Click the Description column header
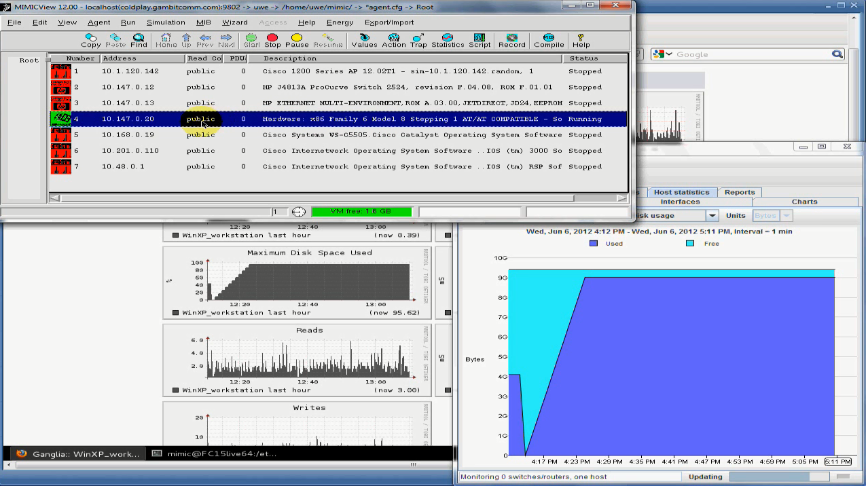868x486 pixels. click(x=406, y=58)
